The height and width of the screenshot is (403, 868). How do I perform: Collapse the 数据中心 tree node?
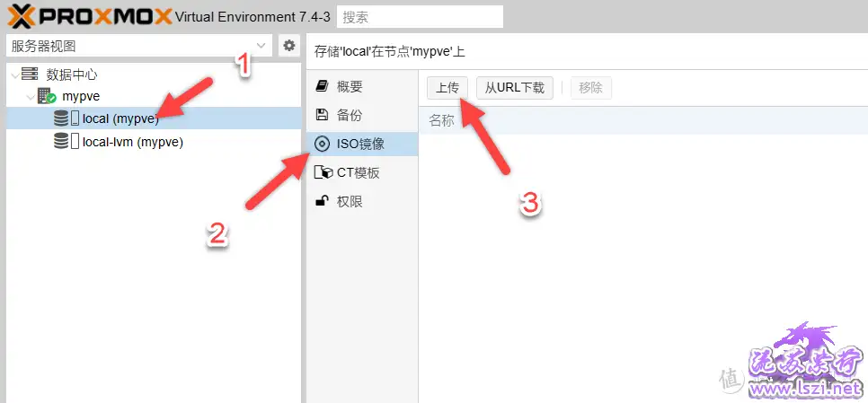[x=14, y=74]
